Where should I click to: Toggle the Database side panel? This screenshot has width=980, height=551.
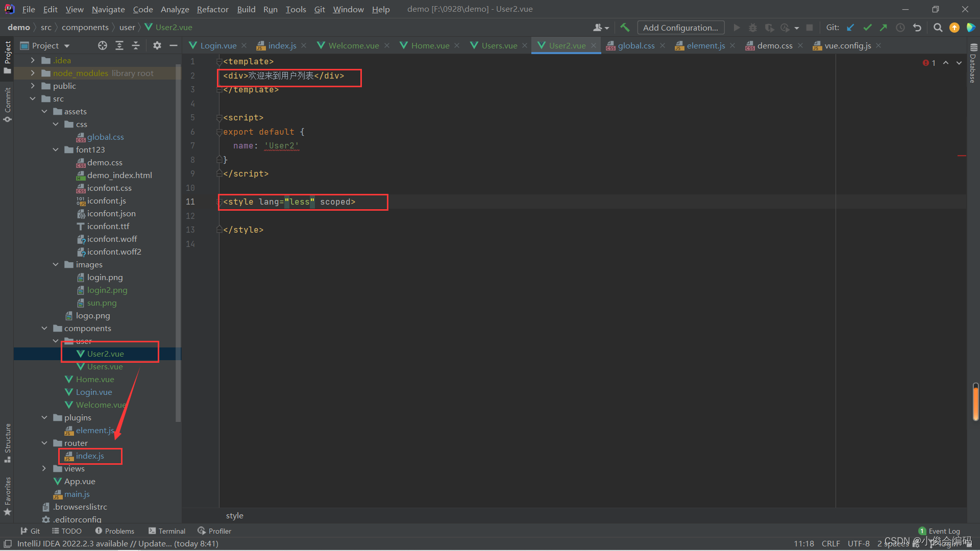pyautogui.click(x=973, y=64)
